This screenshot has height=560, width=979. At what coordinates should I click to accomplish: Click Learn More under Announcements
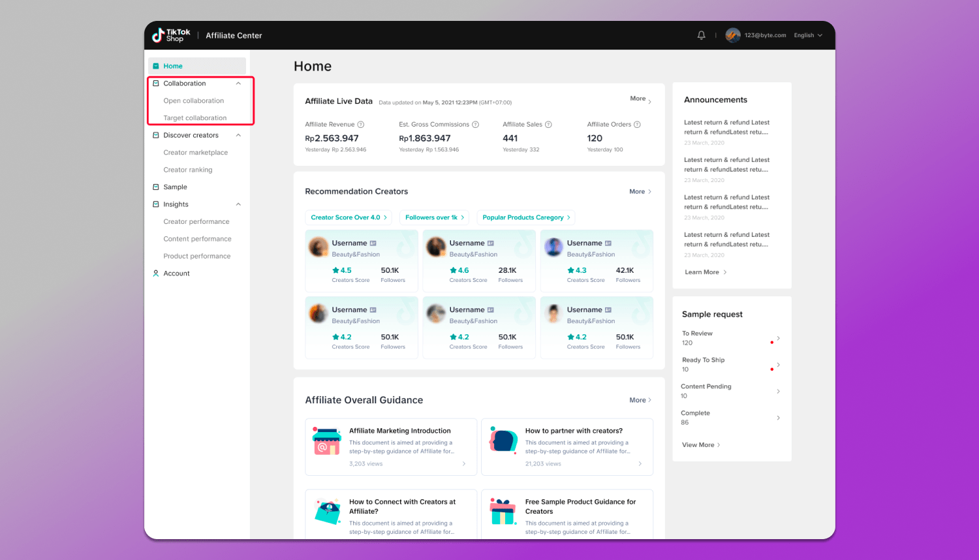coord(705,272)
